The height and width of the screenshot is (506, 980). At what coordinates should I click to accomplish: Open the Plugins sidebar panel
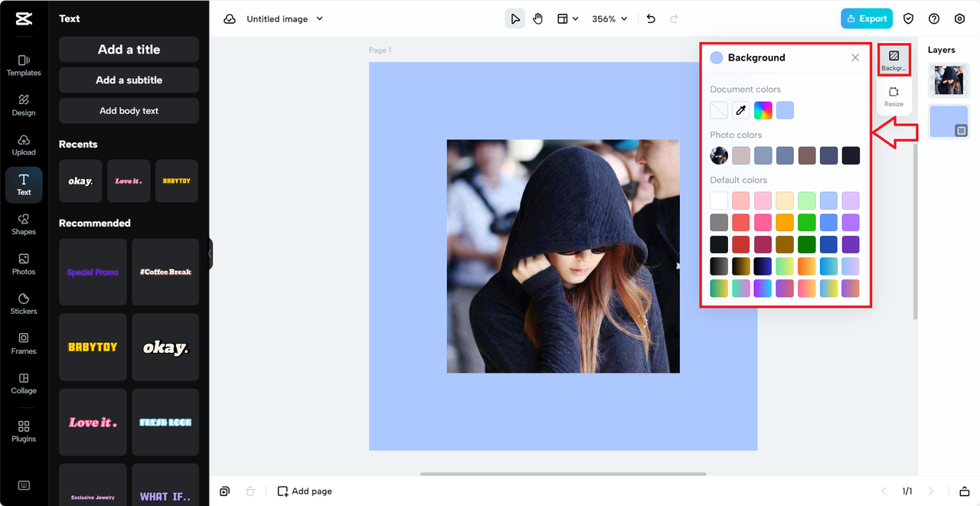click(24, 431)
